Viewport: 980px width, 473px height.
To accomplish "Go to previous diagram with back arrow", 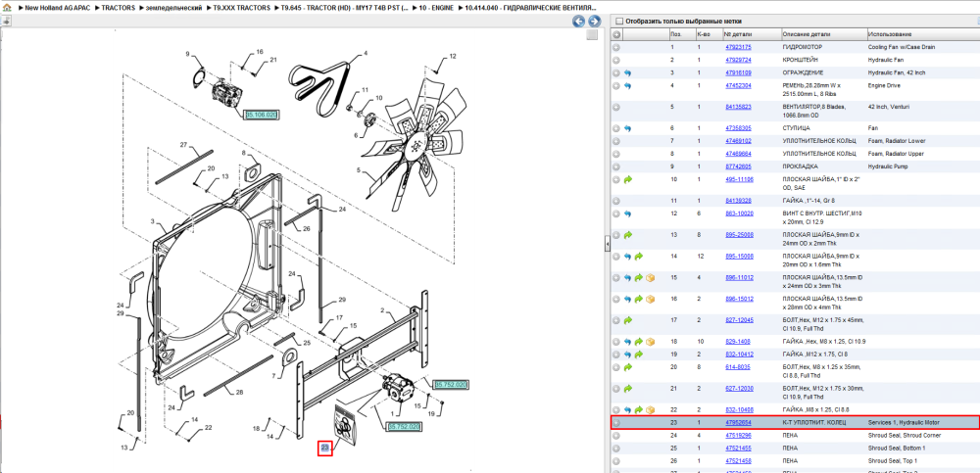I will coord(579,22).
